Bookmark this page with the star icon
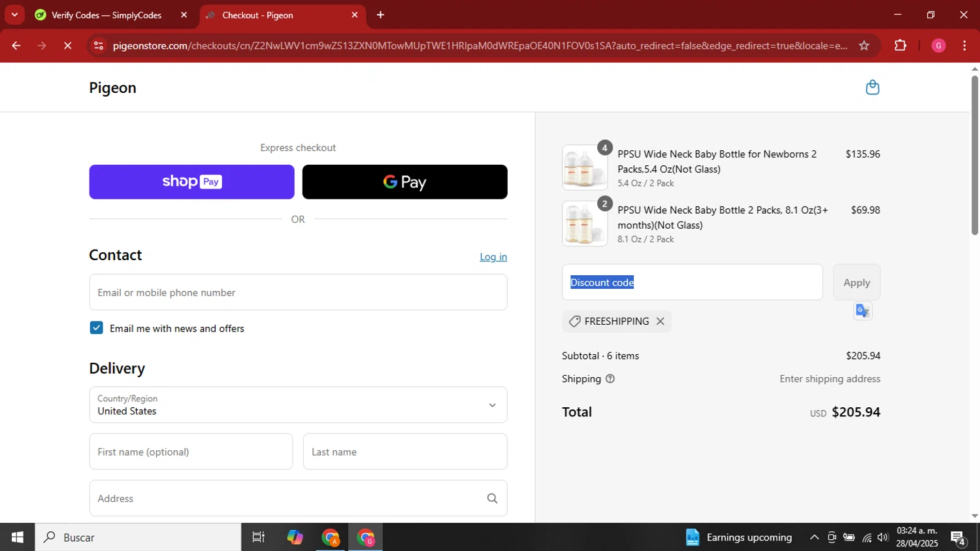Image resolution: width=980 pixels, height=551 pixels. [864, 46]
